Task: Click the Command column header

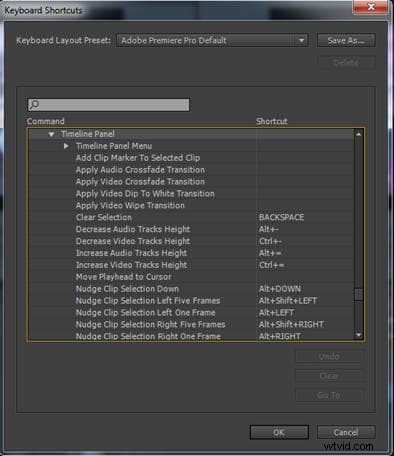Action: [x=46, y=121]
